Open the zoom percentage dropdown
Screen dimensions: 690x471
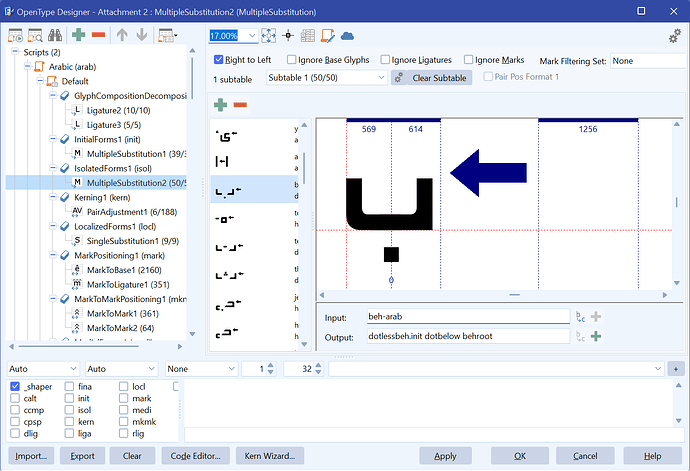point(252,36)
